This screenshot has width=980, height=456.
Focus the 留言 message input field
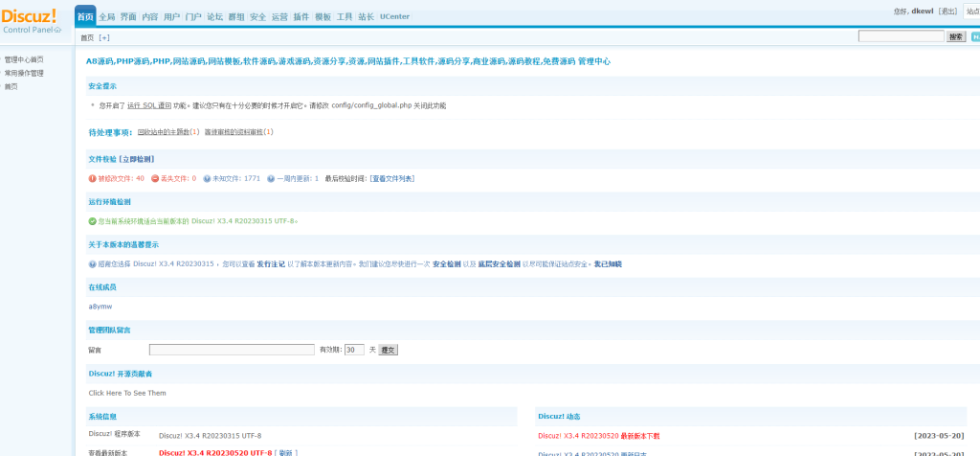232,350
